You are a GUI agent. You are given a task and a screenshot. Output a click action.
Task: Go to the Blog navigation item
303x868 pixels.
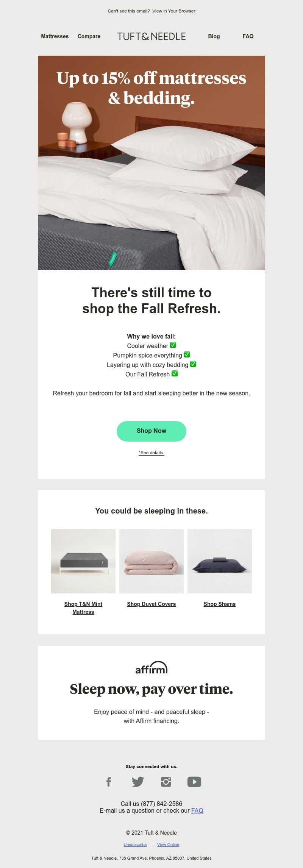(214, 36)
